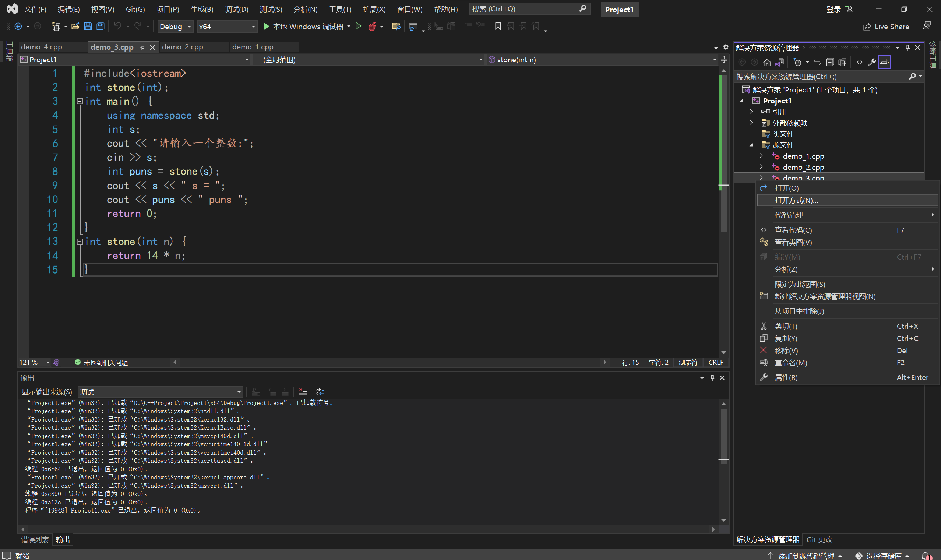941x560 pixels.
Task: Toggle Preview Selected Items in Solution Explorer
Action: [x=884, y=62]
